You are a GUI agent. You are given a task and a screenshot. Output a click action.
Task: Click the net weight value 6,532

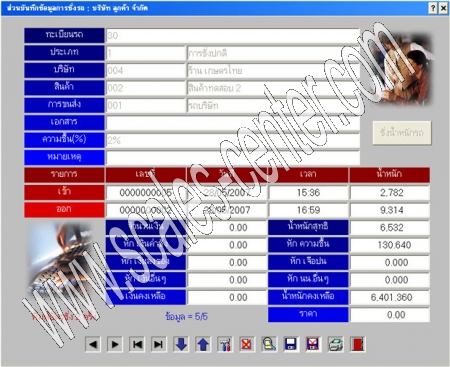[390, 227]
